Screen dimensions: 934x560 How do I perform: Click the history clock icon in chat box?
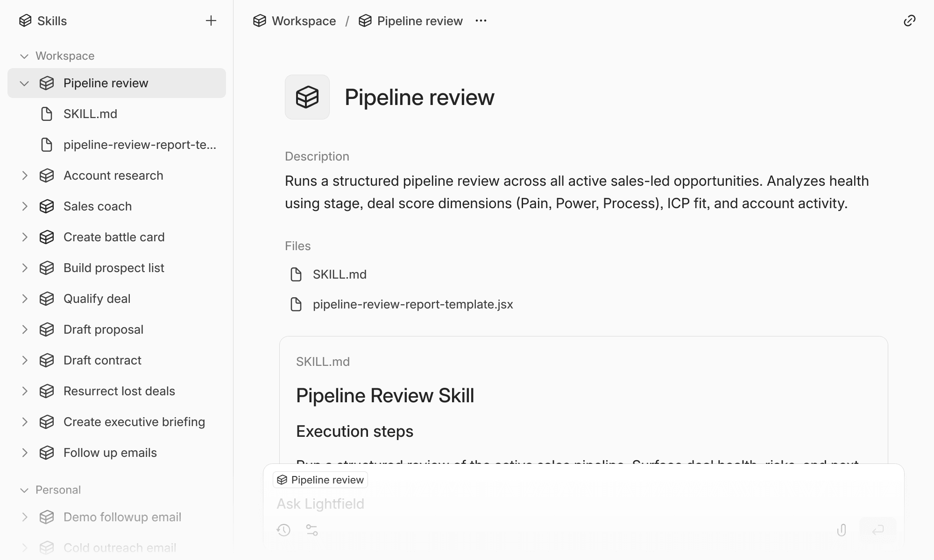pos(283,530)
